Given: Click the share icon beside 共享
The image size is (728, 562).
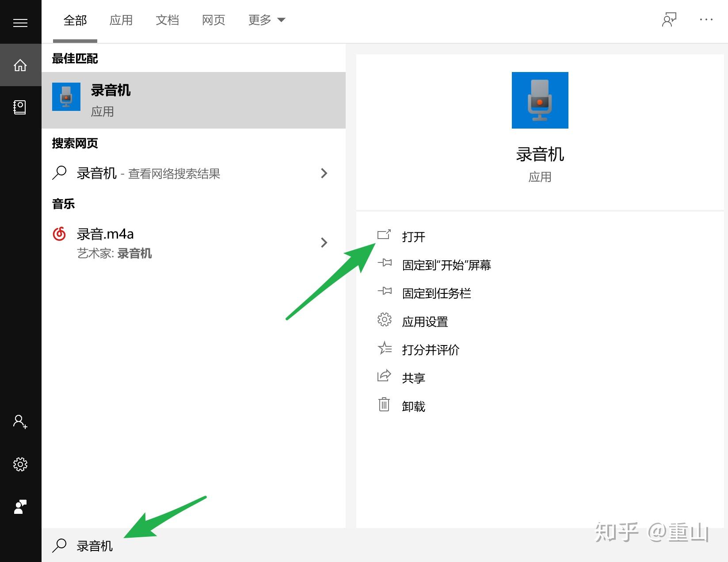Looking at the screenshot, I should click(384, 376).
